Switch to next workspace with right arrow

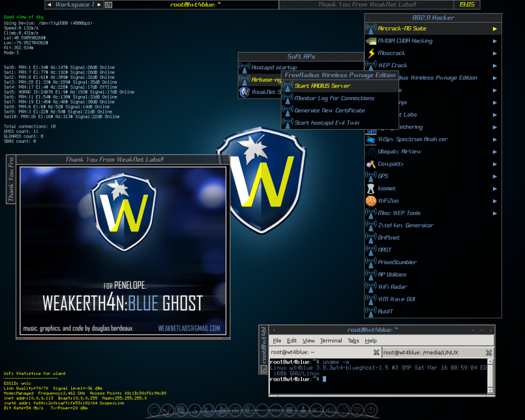click(x=99, y=5)
